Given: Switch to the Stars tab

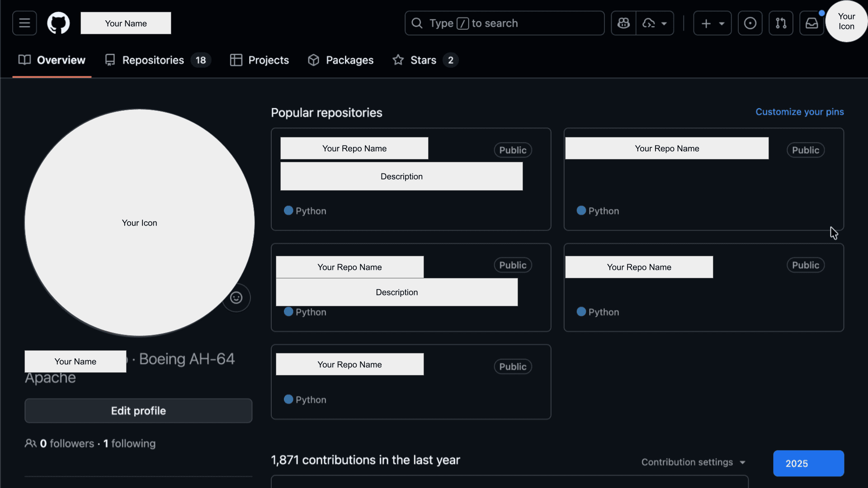Looking at the screenshot, I should click(423, 60).
